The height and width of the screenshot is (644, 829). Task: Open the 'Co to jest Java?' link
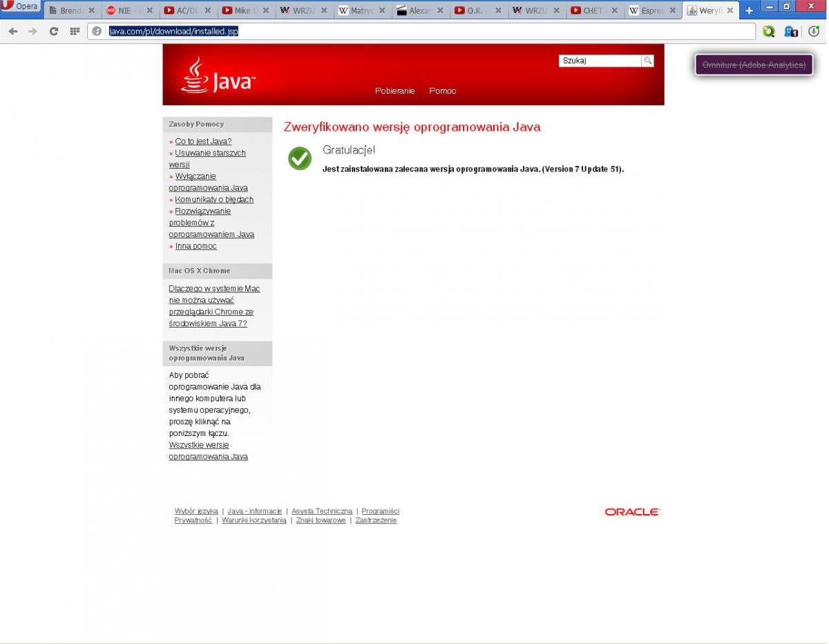[x=203, y=142]
